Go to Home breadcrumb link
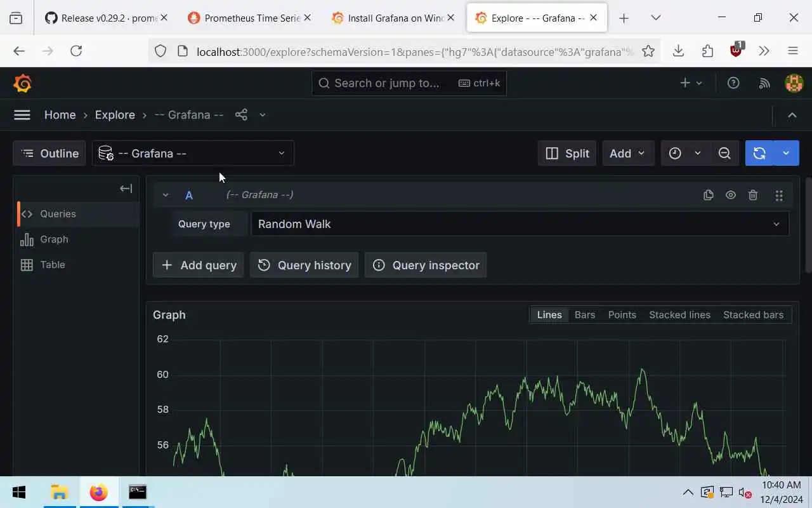This screenshot has height=508, width=812. (60, 115)
